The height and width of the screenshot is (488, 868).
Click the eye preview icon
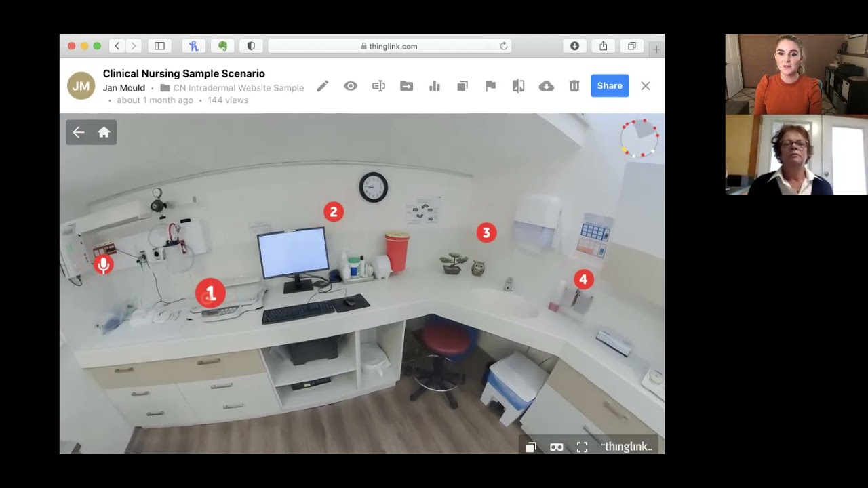click(351, 86)
